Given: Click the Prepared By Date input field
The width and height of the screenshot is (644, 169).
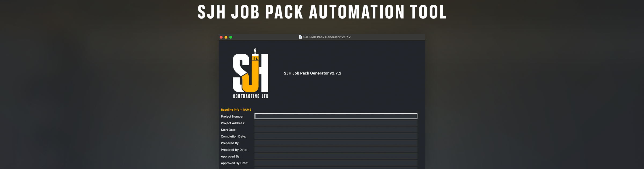Looking at the screenshot, I should coord(336,150).
